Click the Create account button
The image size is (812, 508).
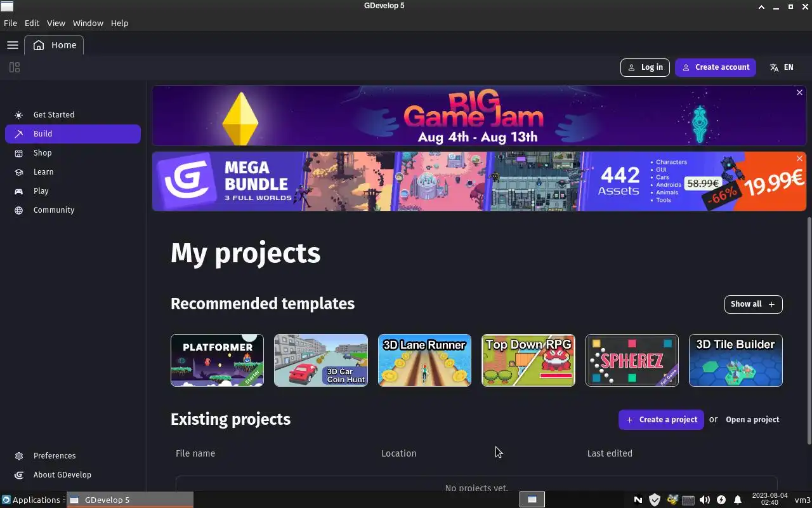(x=716, y=67)
